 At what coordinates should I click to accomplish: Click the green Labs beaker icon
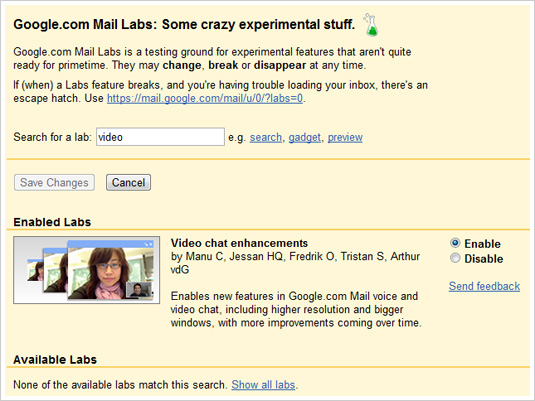(x=371, y=25)
